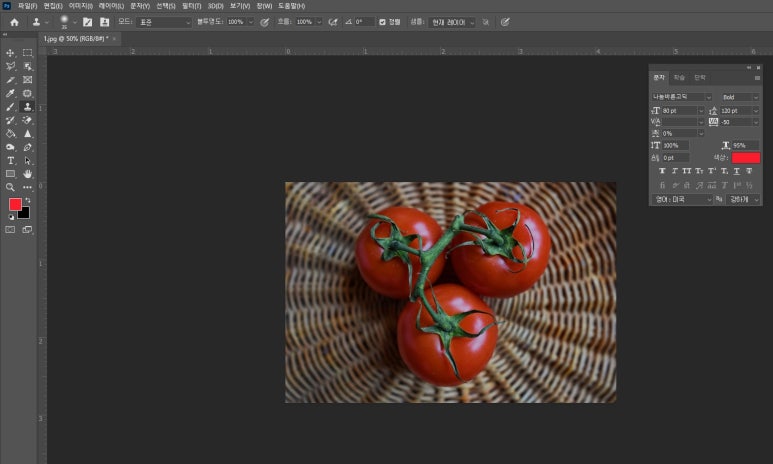Open the Edit Toolbar three-dots menu

(x=28, y=187)
